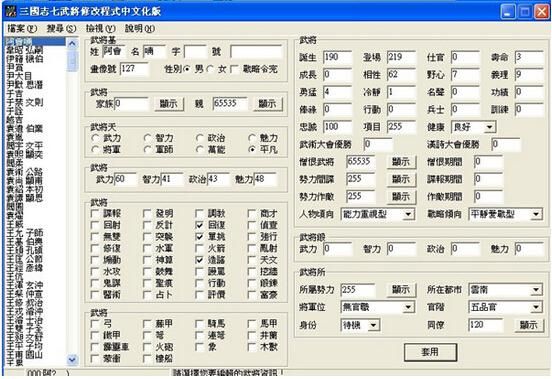Open the 檢視 menu
Screen dimensions: 552x379
pyautogui.click(x=101, y=29)
